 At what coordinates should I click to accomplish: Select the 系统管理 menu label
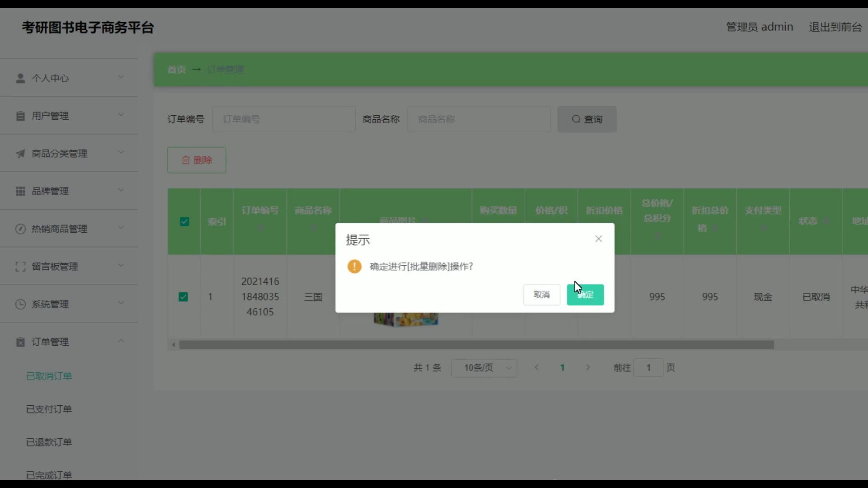pos(50,304)
